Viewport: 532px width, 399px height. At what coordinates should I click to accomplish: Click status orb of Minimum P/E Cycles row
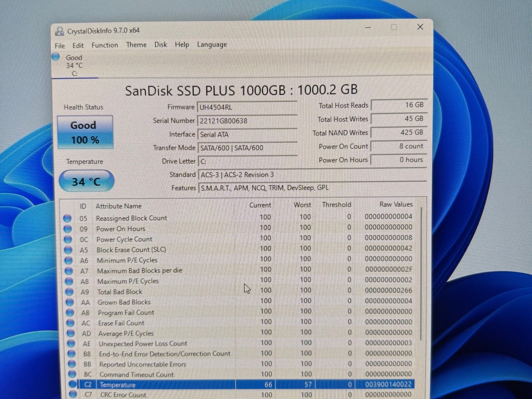tap(69, 260)
